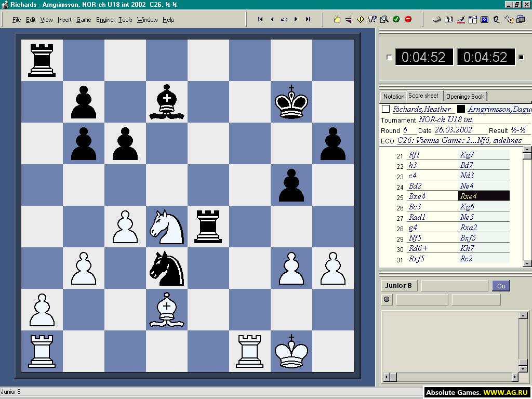The width and height of the screenshot is (532, 399).
Task: Click the Go button
Action: click(501, 286)
